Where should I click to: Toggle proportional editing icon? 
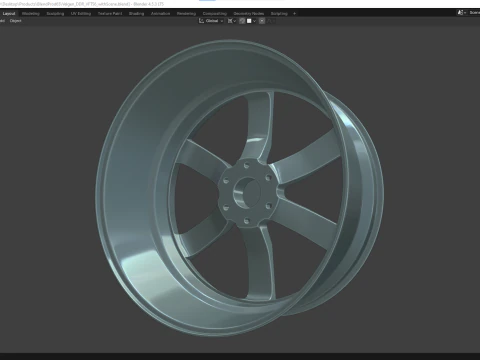(x=262, y=21)
